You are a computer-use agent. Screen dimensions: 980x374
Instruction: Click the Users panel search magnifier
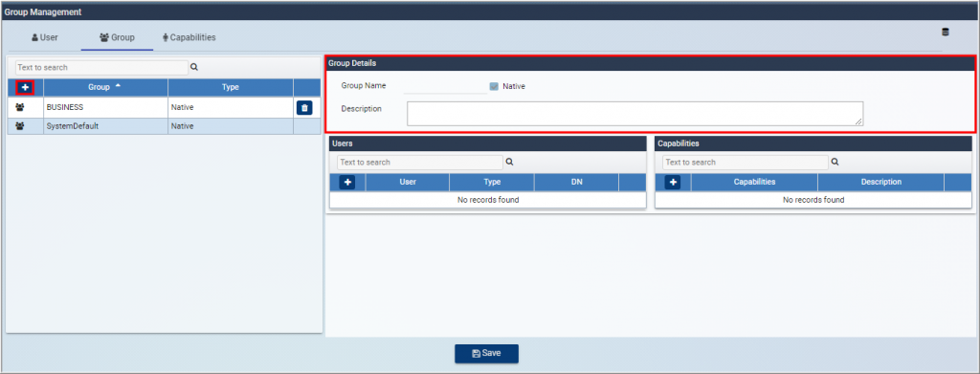[x=509, y=162]
